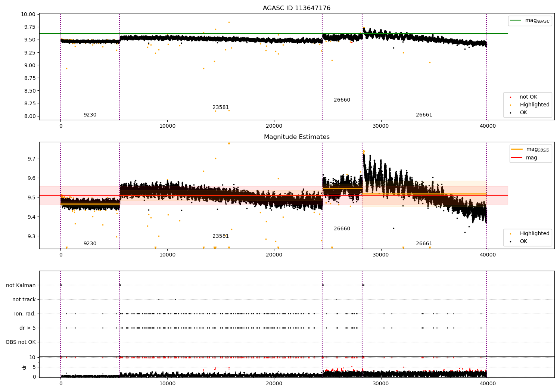Click the red line sample in middle legend
This screenshot has height=392, width=560.
pos(517,158)
